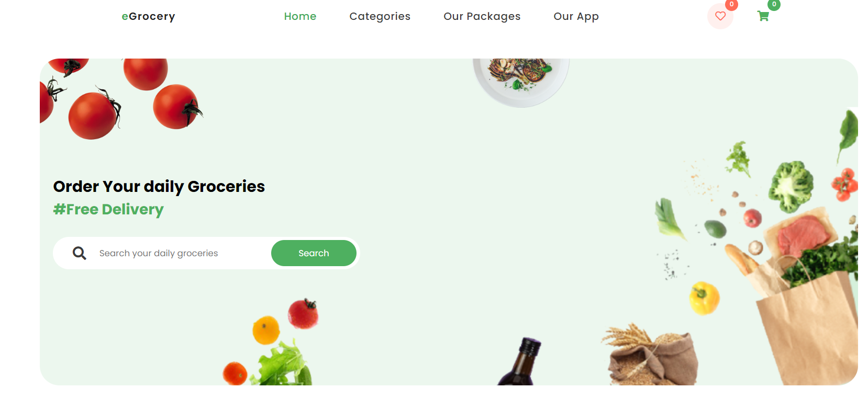868x411 pixels.
Task: Select Our Packages in the navigation
Action: (x=482, y=16)
